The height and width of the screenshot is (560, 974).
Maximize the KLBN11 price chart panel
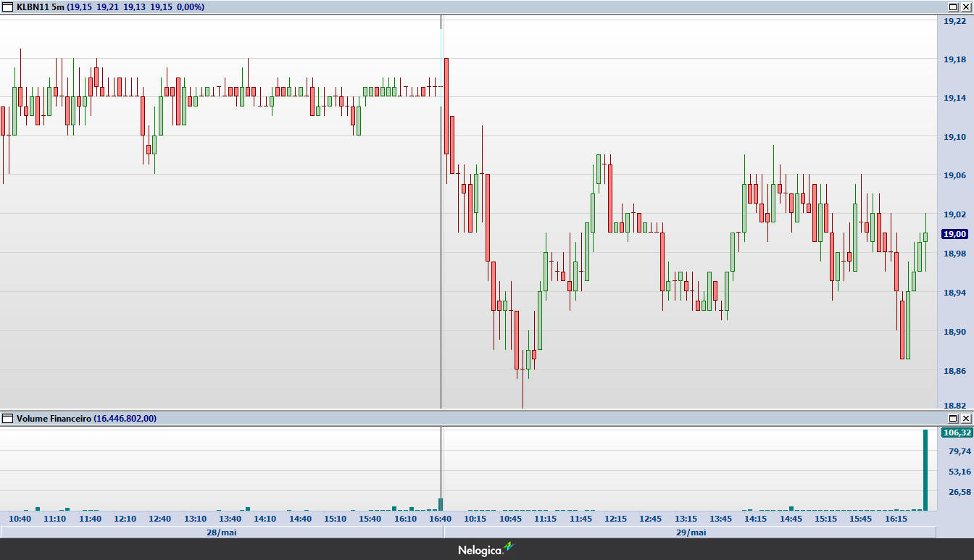pos(953,7)
